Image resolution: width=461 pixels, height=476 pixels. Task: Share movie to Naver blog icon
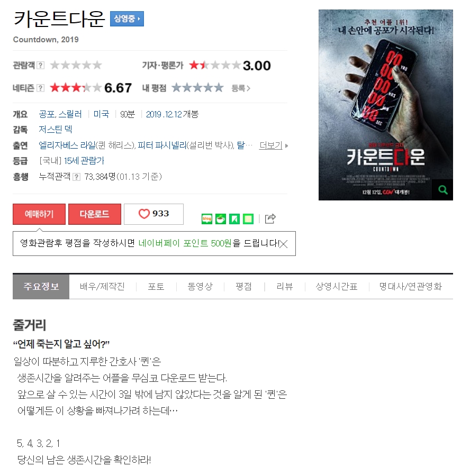click(207, 219)
